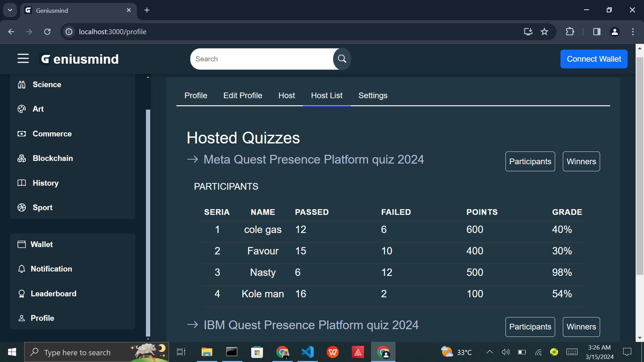
Task: Switch to the Settings tab
Action: [x=373, y=96]
